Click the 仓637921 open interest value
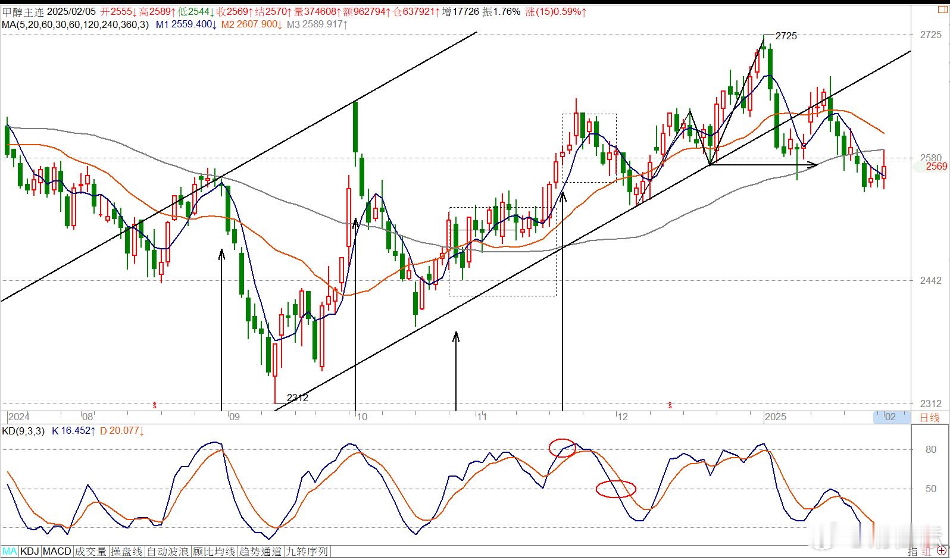 coord(417,11)
